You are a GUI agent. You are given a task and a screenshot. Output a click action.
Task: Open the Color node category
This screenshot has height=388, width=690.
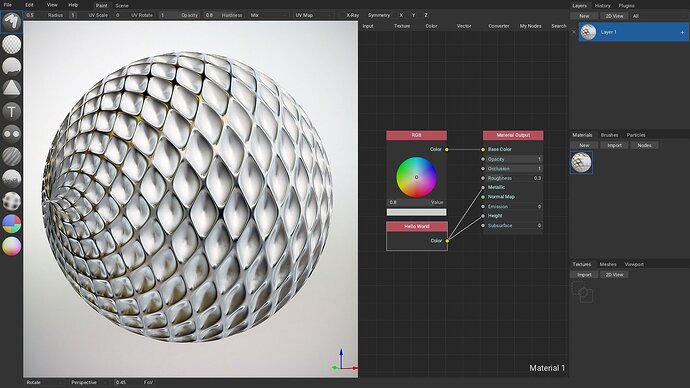431,26
